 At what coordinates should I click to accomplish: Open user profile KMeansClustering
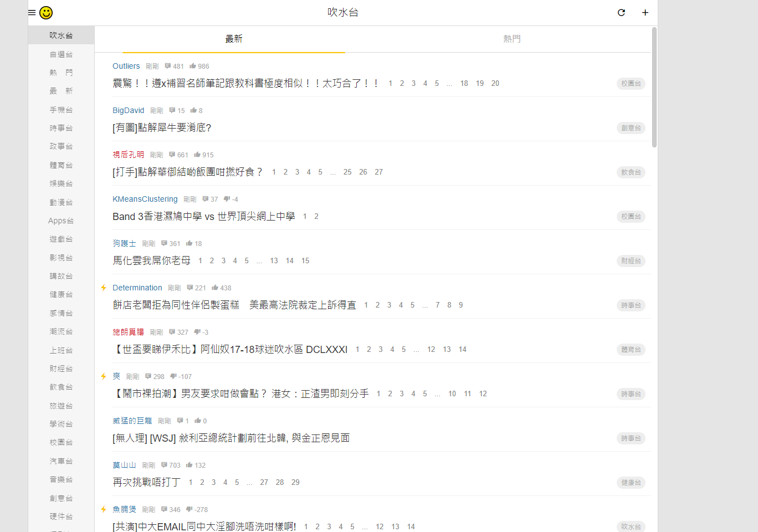(145, 199)
